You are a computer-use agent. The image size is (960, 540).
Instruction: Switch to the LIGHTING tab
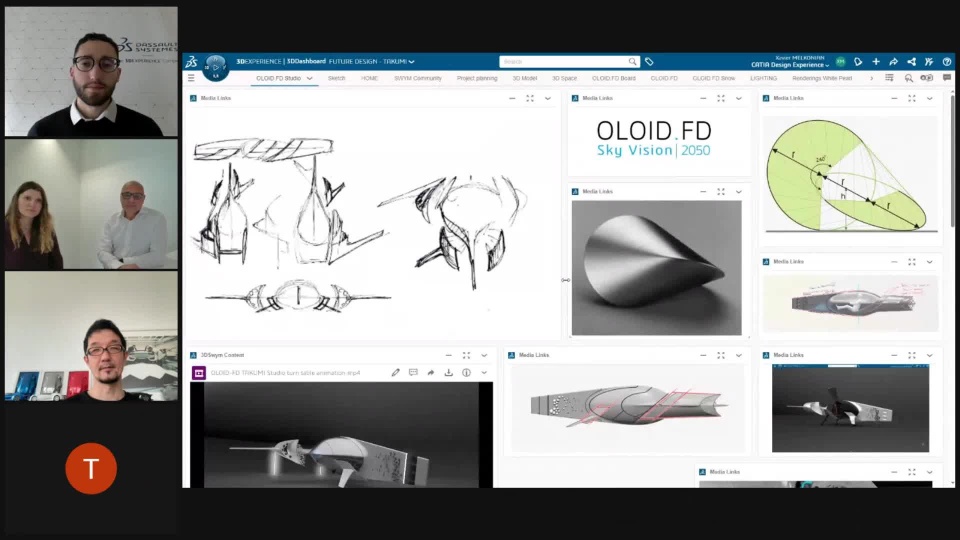tap(763, 78)
